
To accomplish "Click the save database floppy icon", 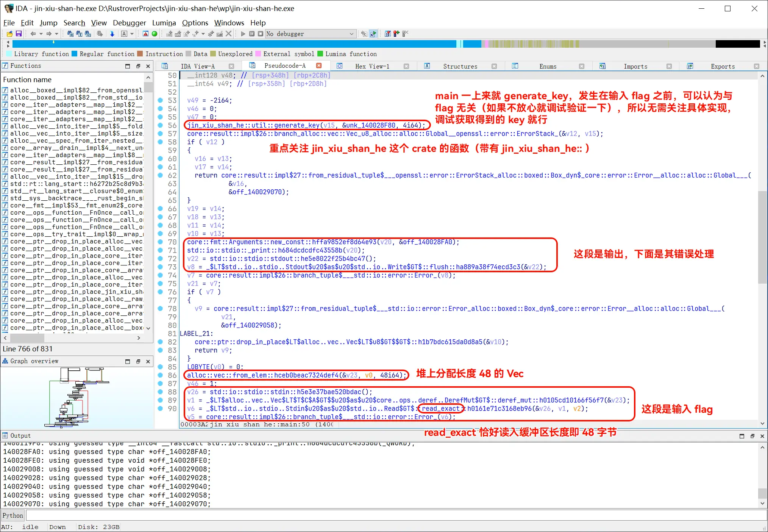I will click(18, 34).
